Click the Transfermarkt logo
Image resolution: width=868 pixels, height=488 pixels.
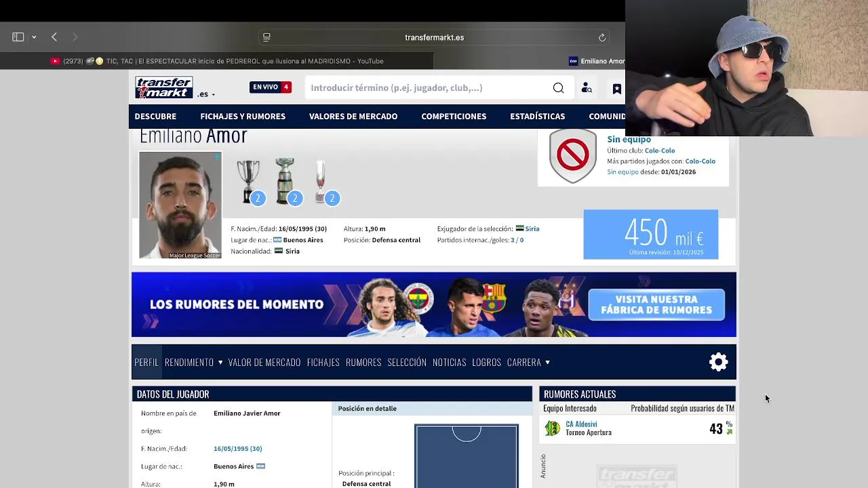click(x=163, y=88)
